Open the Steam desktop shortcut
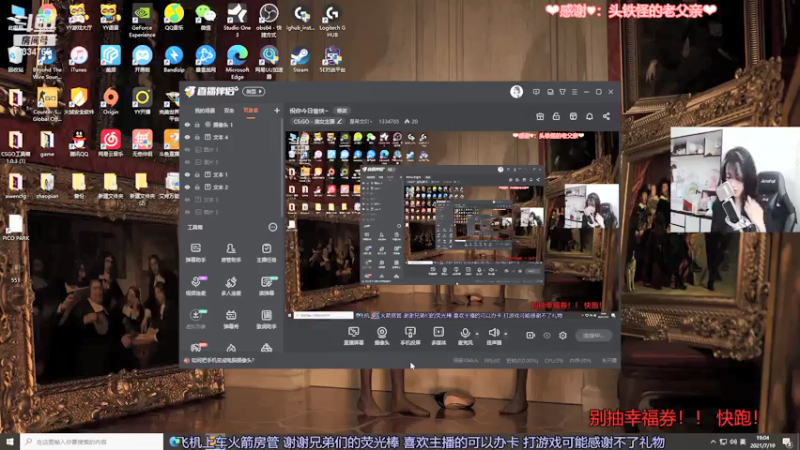 [x=301, y=60]
